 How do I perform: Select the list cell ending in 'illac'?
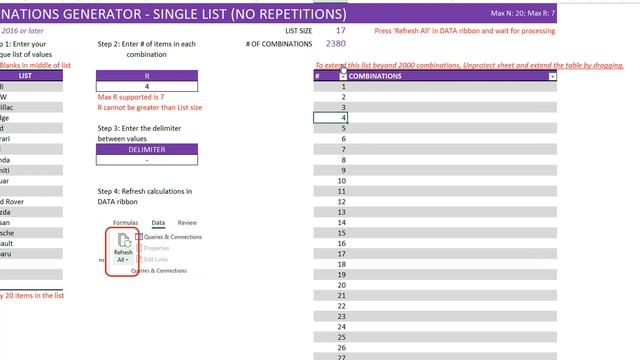pyautogui.click(x=31, y=107)
